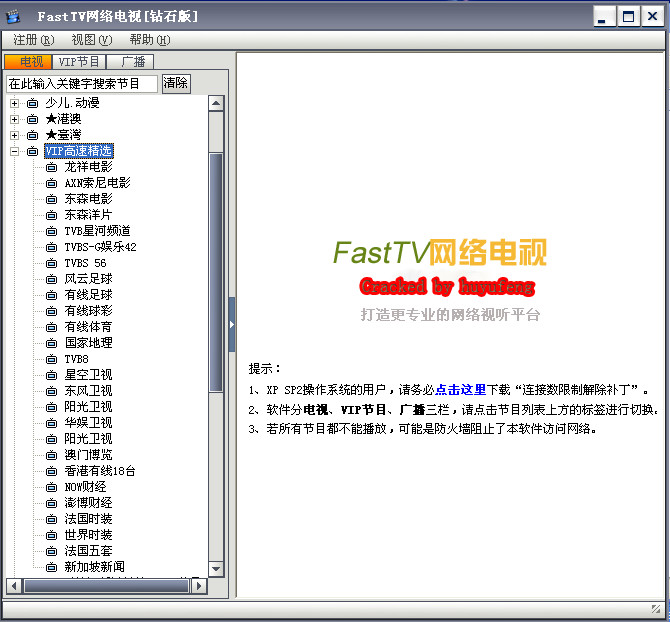Click the channel icon next to 有线球彩
Image resolution: width=670 pixels, height=622 pixels.
51,311
